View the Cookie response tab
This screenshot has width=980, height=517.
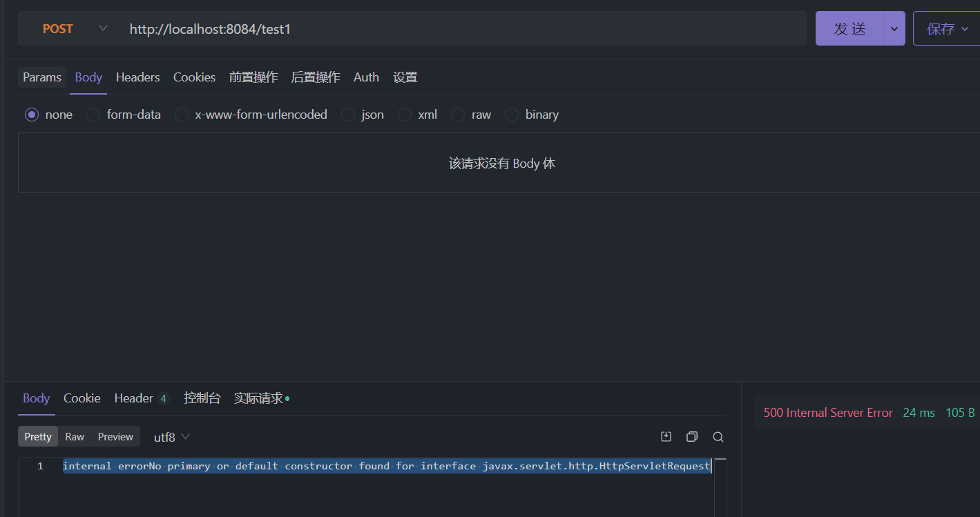81,398
